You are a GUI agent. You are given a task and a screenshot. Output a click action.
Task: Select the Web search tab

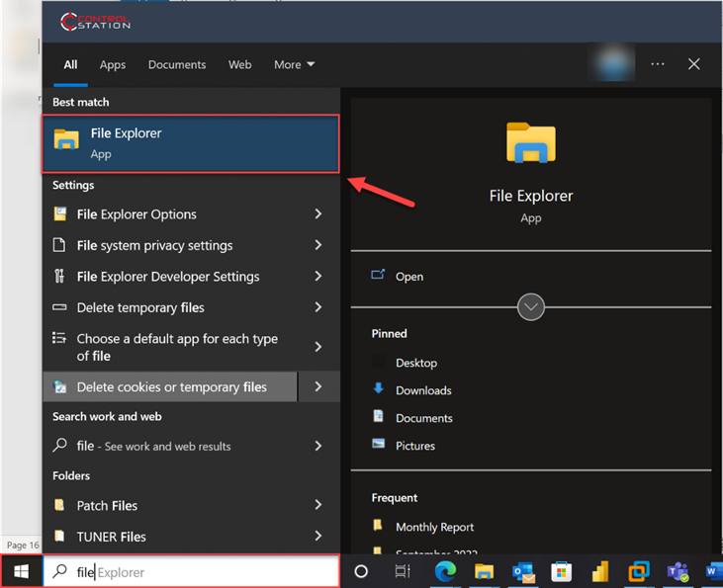[x=240, y=65]
